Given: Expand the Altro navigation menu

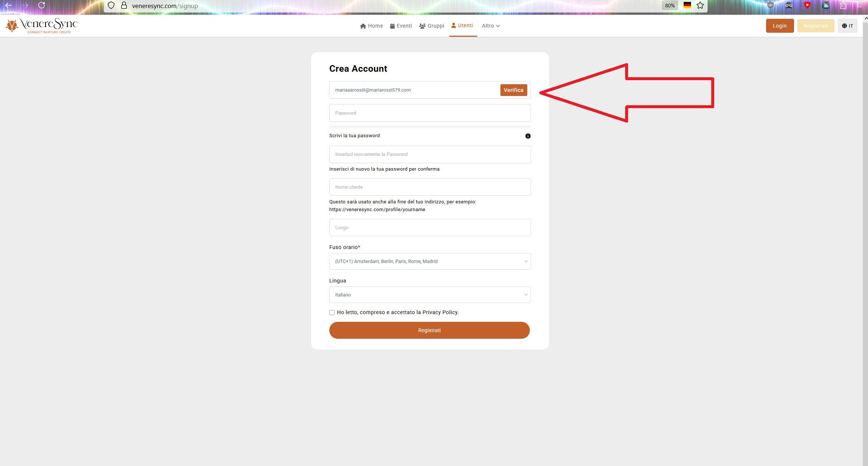Looking at the screenshot, I should tap(490, 26).
